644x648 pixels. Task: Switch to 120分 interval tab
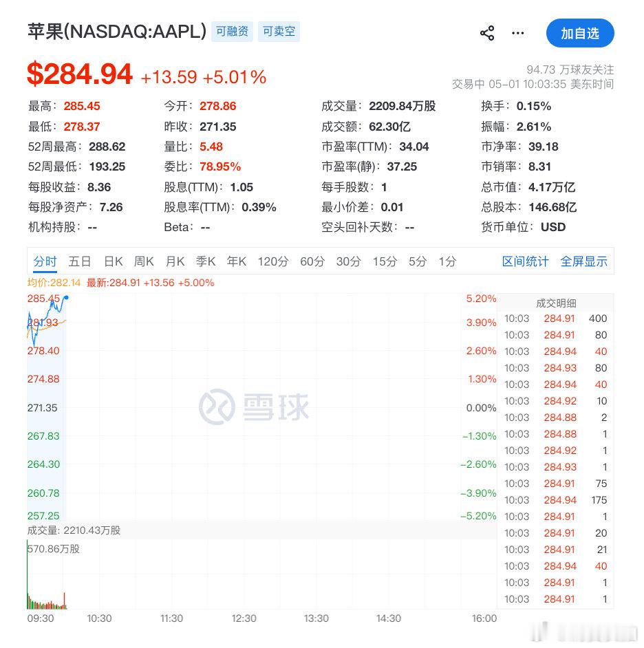click(273, 261)
